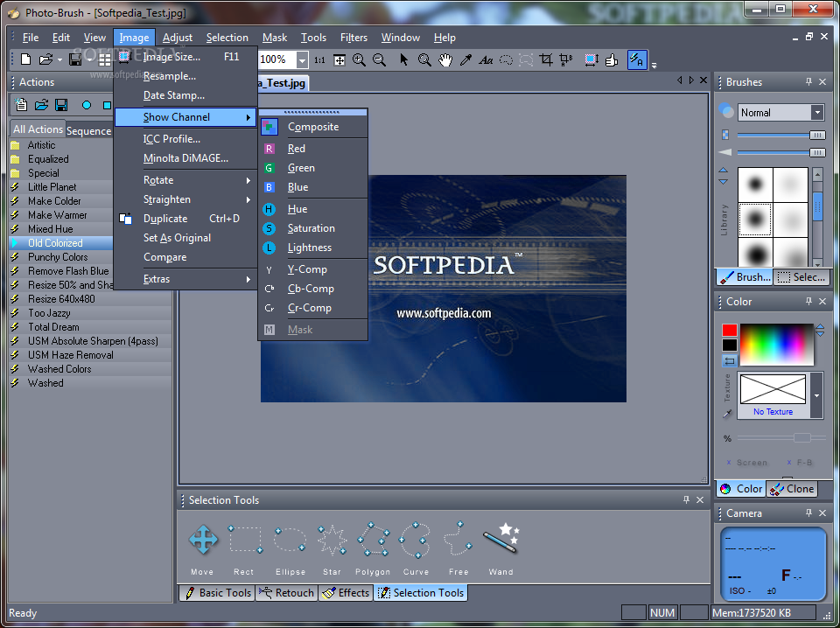The height and width of the screenshot is (628, 840).
Task: Swap foreground and background colors
Action: (x=730, y=361)
